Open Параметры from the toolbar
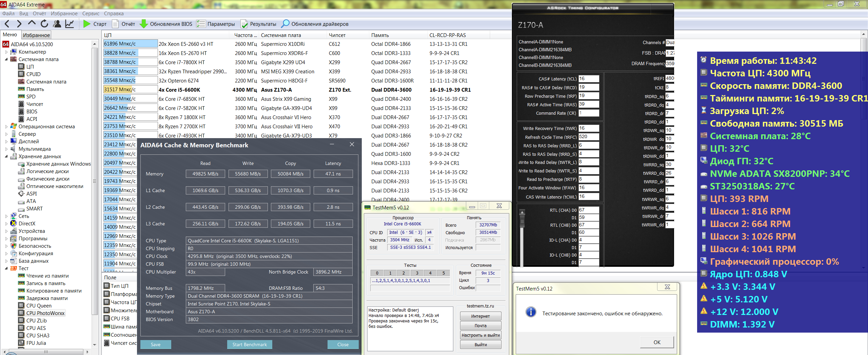Image resolution: width=868 pixels, height=355 pixels. (216, 24)
